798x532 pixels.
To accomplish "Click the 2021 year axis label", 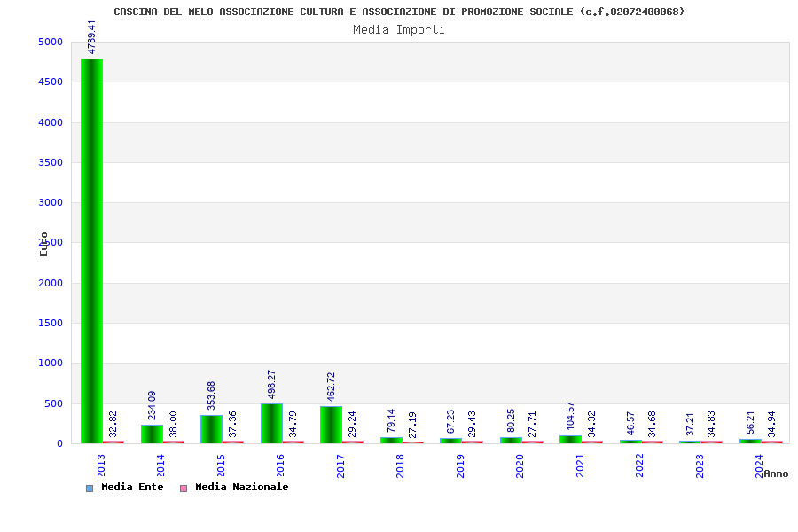I will tap(580, 465).
